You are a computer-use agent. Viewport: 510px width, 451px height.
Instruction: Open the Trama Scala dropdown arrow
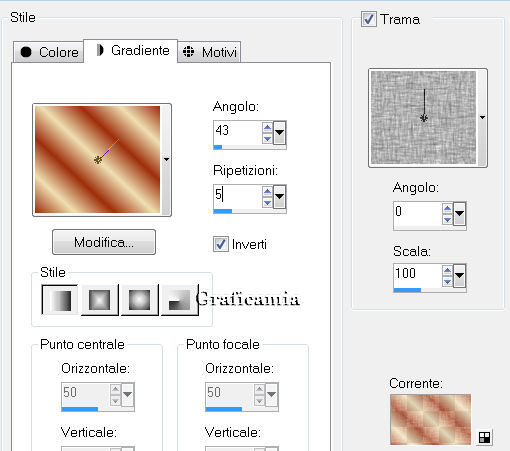click(459, 275)
